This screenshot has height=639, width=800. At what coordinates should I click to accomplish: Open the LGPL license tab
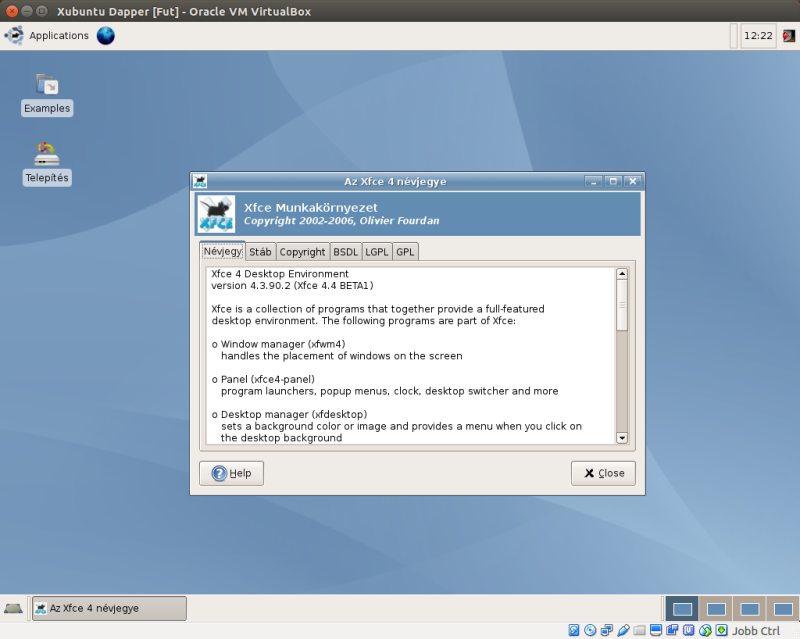377,252
